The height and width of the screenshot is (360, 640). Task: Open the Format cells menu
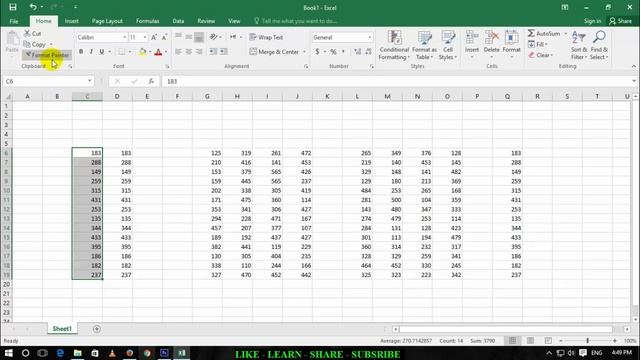pos(511,44)
